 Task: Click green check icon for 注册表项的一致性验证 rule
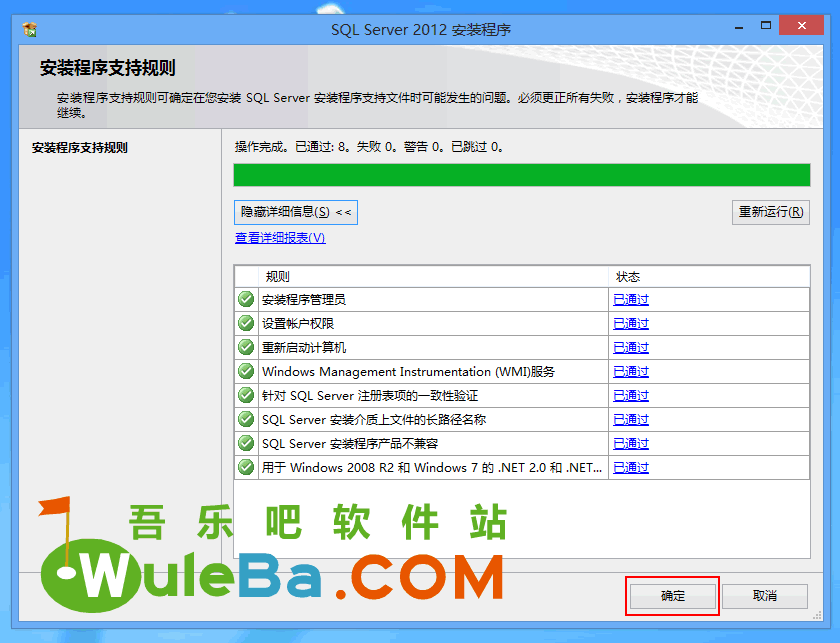(x=246, y=395)
